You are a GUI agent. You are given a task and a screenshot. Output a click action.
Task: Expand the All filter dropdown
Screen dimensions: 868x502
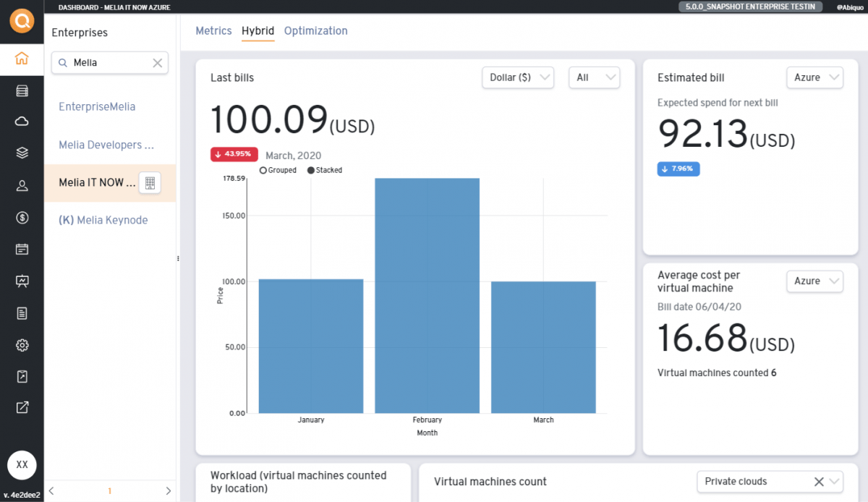click(594, 77)
